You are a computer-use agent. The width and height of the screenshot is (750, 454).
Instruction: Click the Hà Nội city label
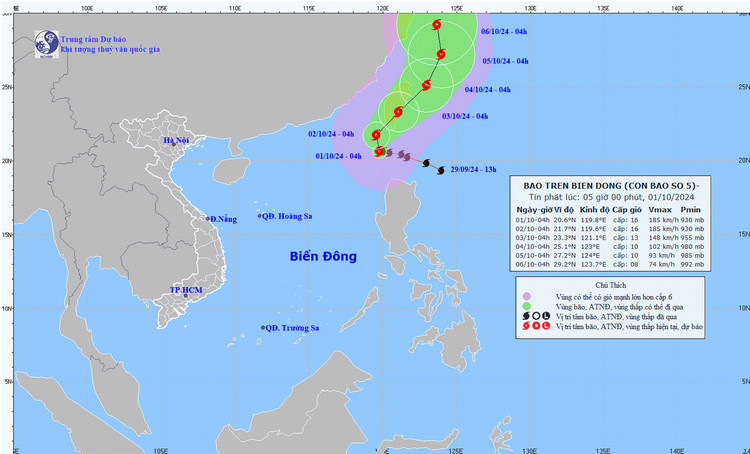pyautogui.click(x=176, y=141)
